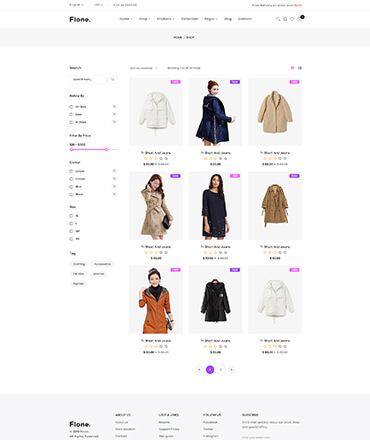This screenshot has height=440, width=370.
Task: Open the navy hooded denim coat product
Action: (215, 112)
